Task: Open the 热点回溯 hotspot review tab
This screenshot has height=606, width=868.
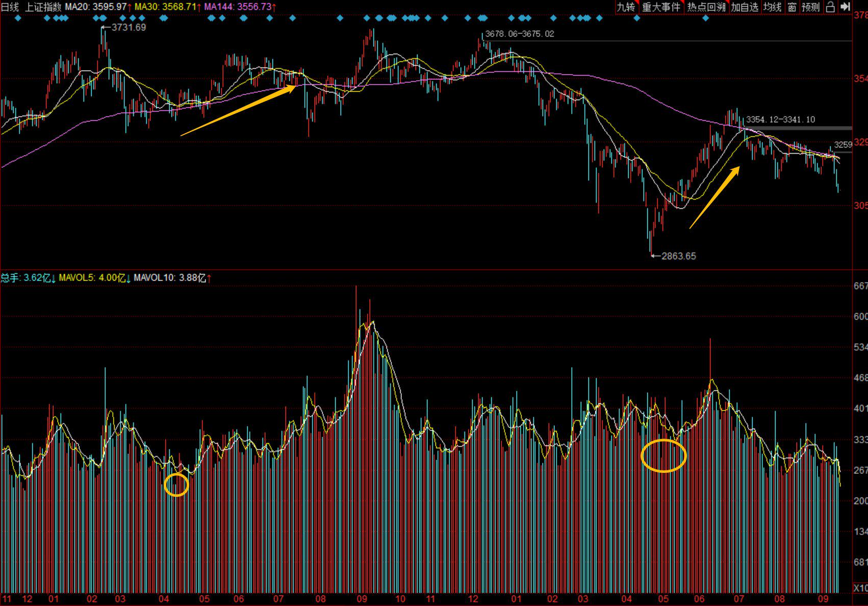Action: [706, 7]
